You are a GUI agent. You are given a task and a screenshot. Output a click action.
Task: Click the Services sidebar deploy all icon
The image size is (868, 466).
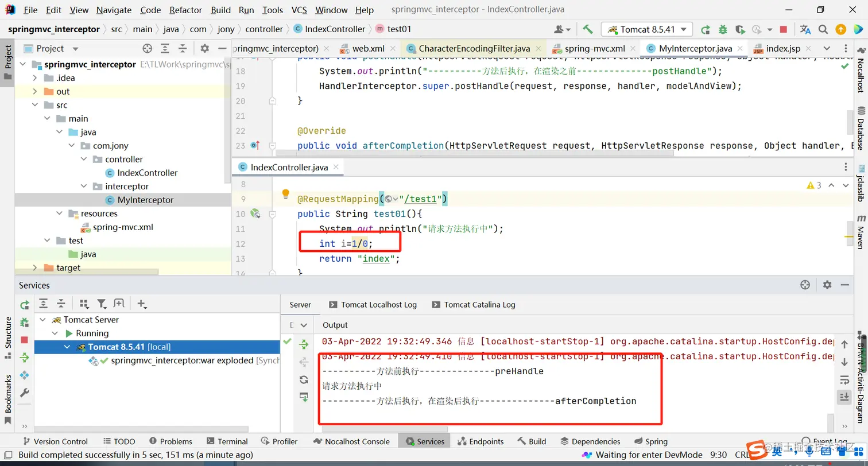[24, 358]
